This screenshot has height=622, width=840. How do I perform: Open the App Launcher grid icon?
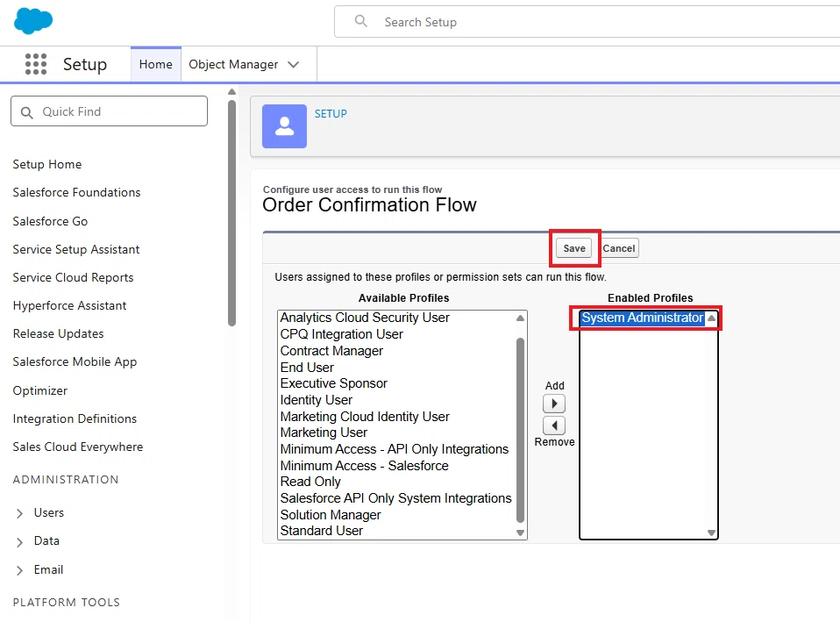tap(36, 64)
